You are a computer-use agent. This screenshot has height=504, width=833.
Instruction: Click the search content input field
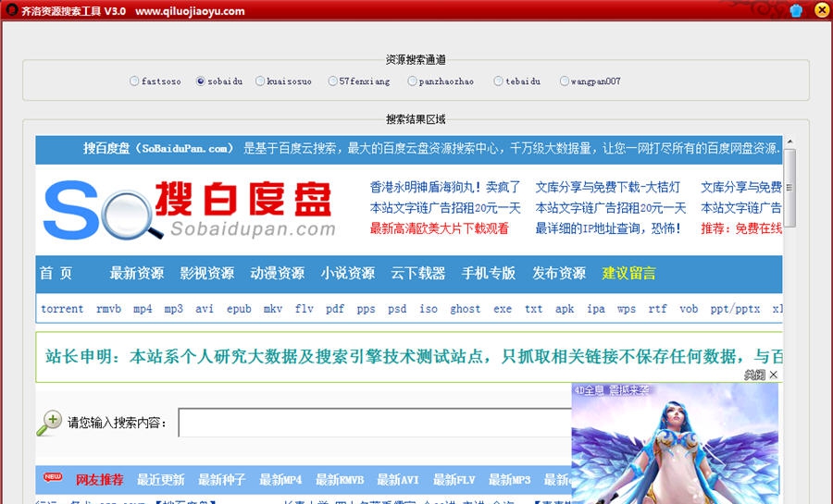(x=375, y=423)
